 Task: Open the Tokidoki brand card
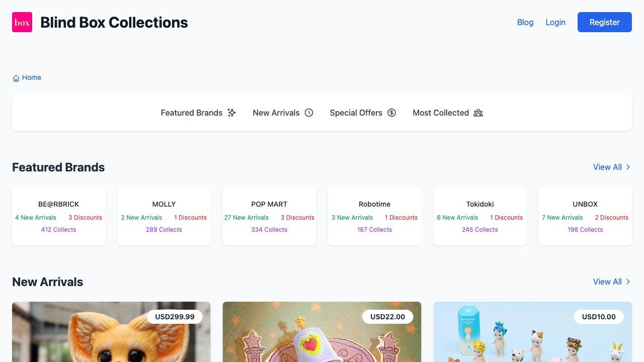point(480,216)
